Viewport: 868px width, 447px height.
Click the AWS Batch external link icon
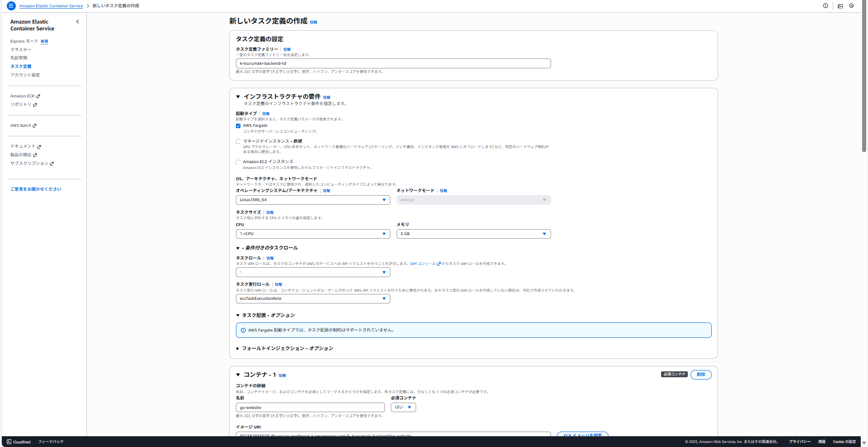[34, 125]
